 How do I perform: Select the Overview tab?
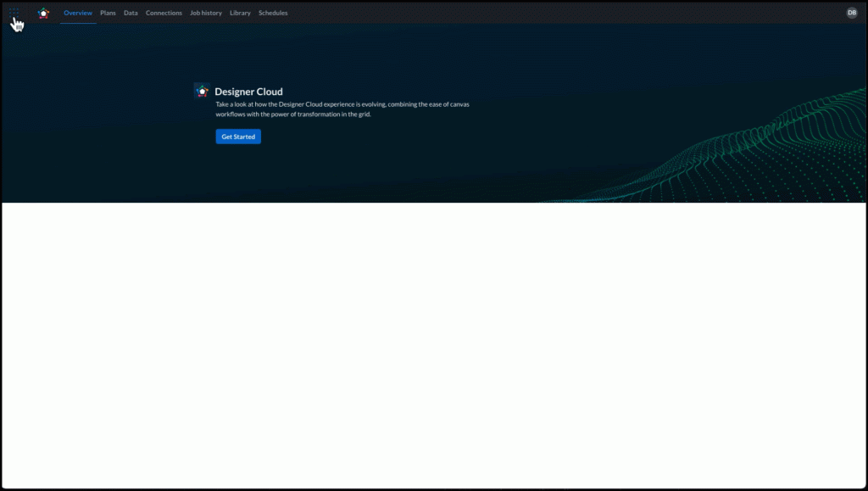pos(78,13)
